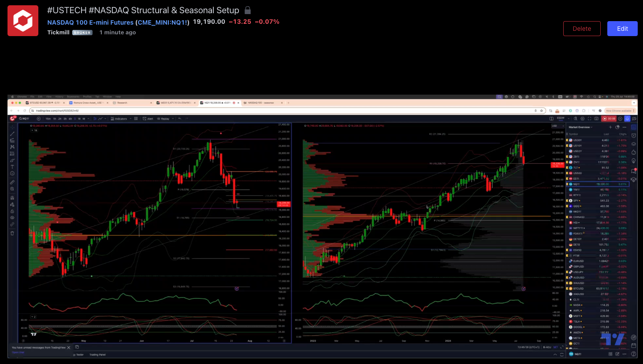Toggle B-ADJ back-adjustment at chart bottom

pyautogui.click(x=547, y=347)
